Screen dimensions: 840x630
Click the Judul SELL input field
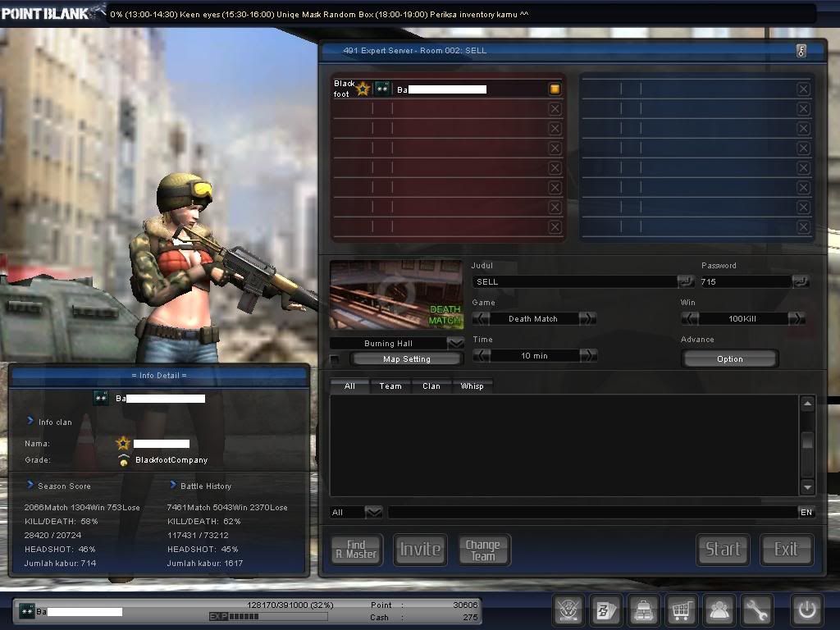(x=574, y=282)
